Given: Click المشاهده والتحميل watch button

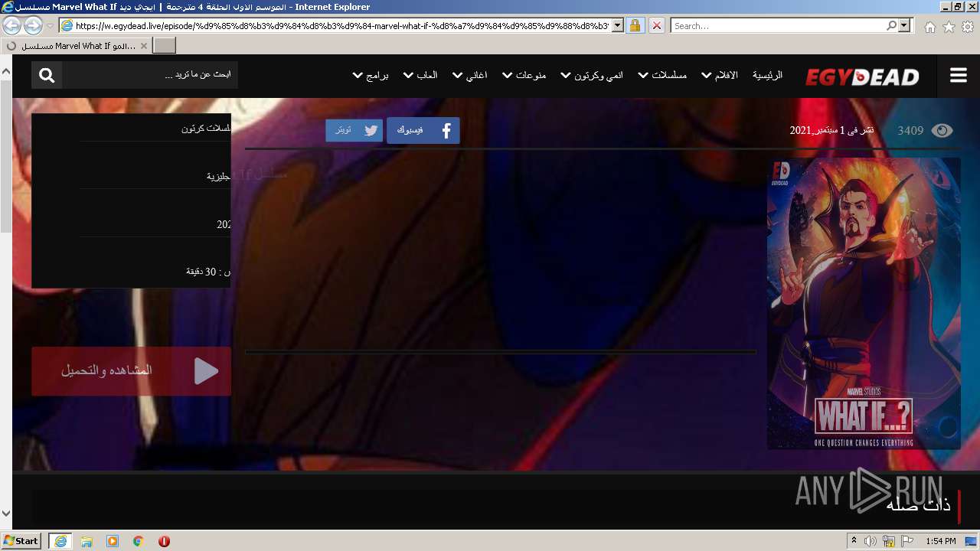Looking at the screenshot, I should 131,371.
